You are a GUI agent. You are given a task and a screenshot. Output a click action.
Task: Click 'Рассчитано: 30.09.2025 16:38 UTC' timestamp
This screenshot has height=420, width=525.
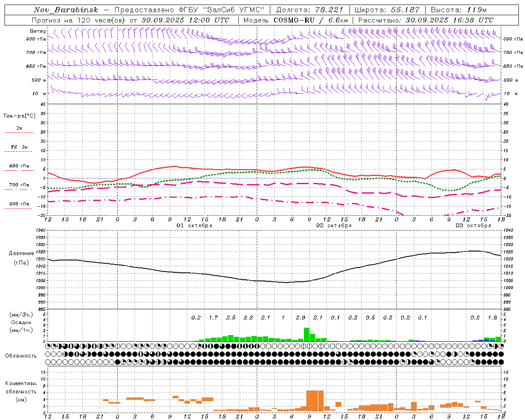click(x=426, y=20)
